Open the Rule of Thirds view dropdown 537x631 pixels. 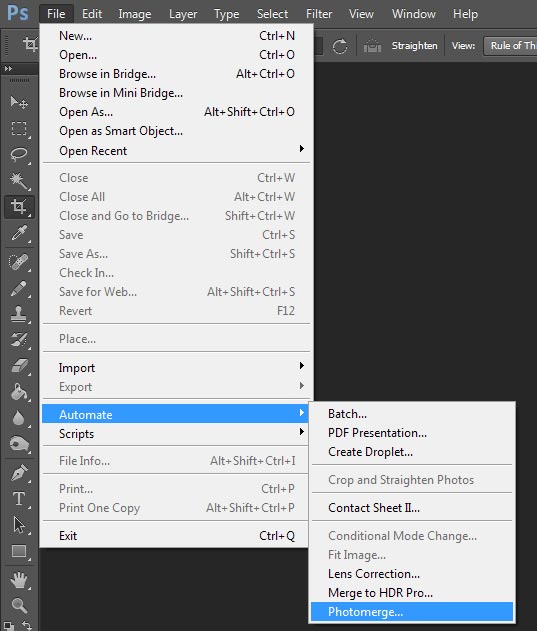pyautogui.click(x=510, y=46)
